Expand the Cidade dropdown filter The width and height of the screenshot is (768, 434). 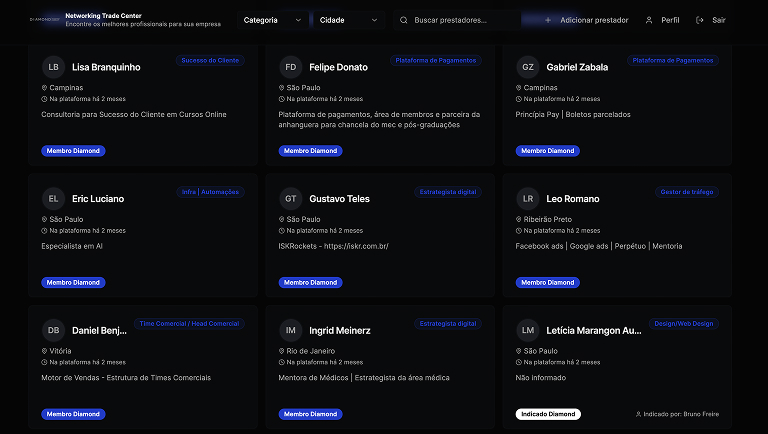tap(348, 20)
